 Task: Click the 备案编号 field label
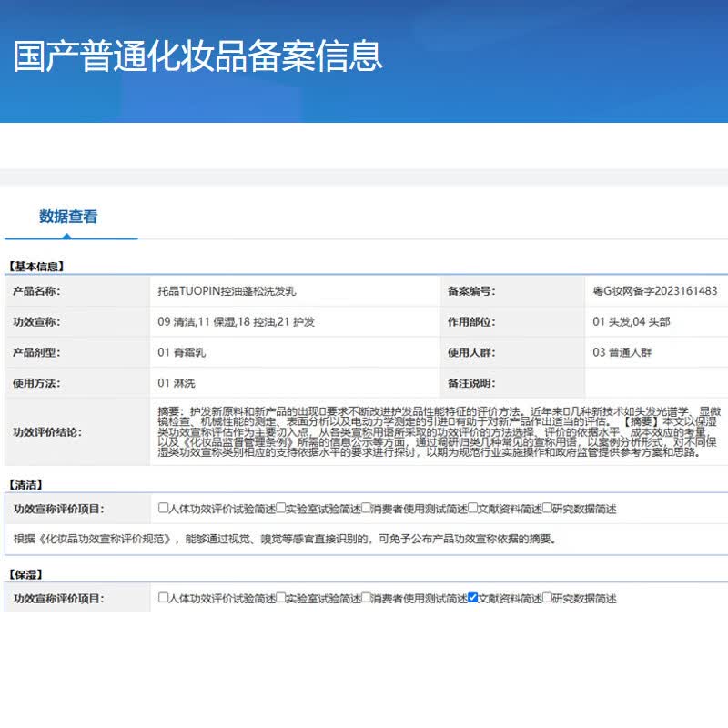(471, 291)
